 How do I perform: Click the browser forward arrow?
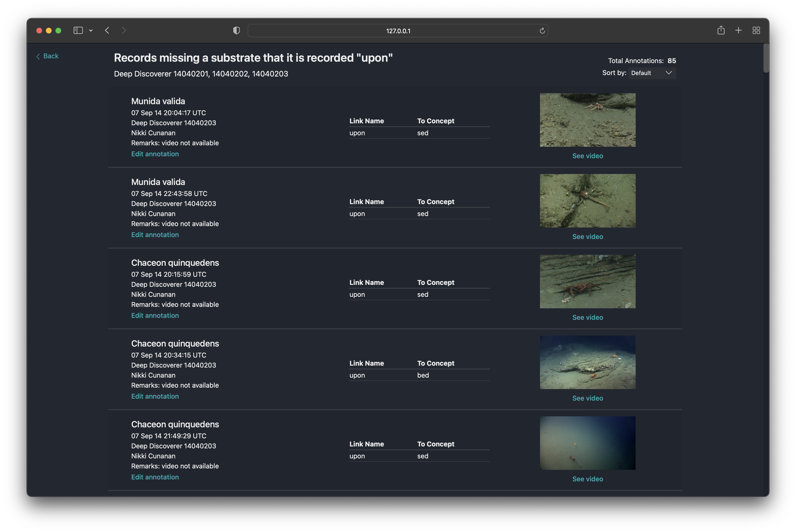[x=124, y=31]
